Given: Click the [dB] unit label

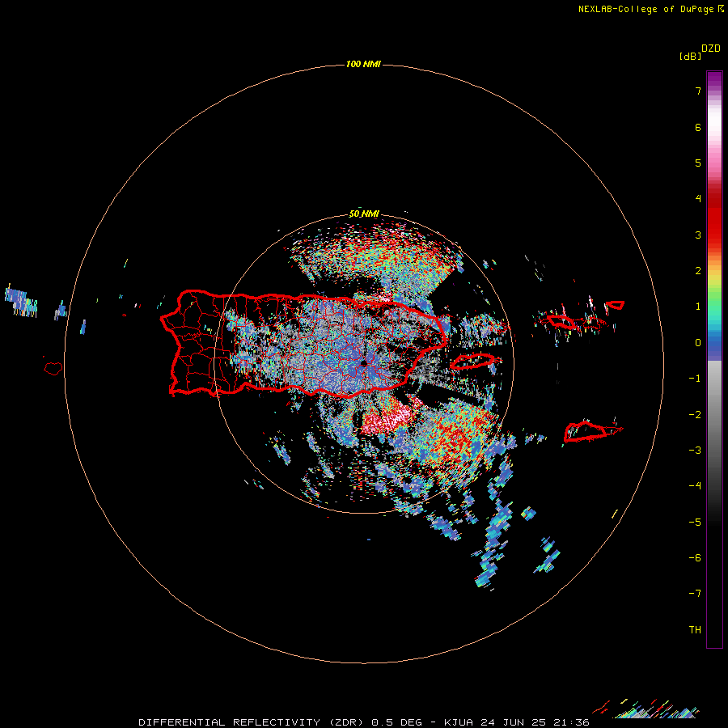Looking at the screenshot, I should [690, 56].
